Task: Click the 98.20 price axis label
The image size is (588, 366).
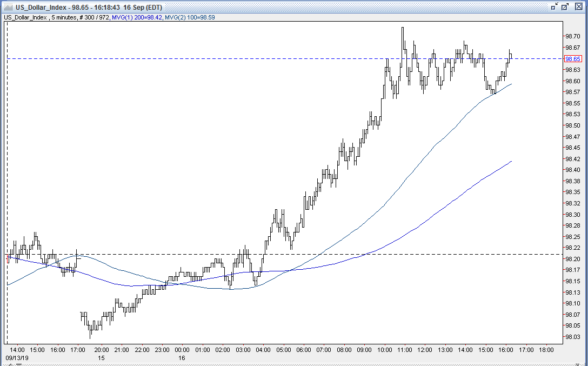Action: tap(573, 259)
